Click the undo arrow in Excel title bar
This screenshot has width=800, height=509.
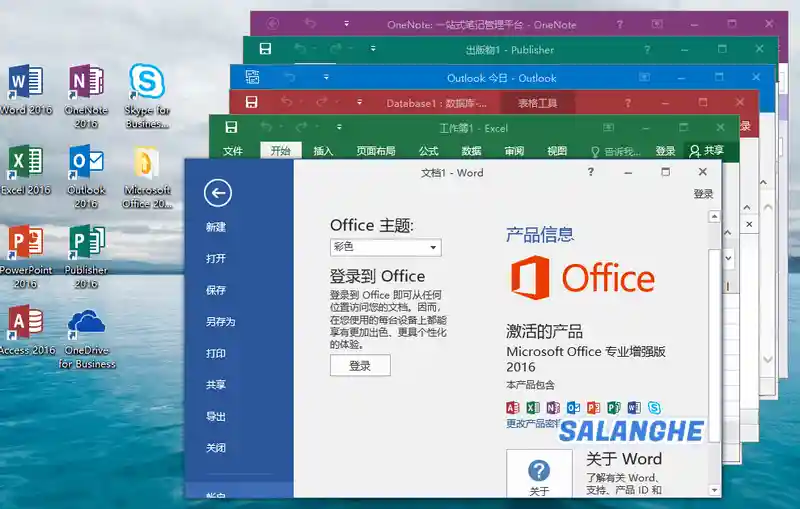click(266, 126)
